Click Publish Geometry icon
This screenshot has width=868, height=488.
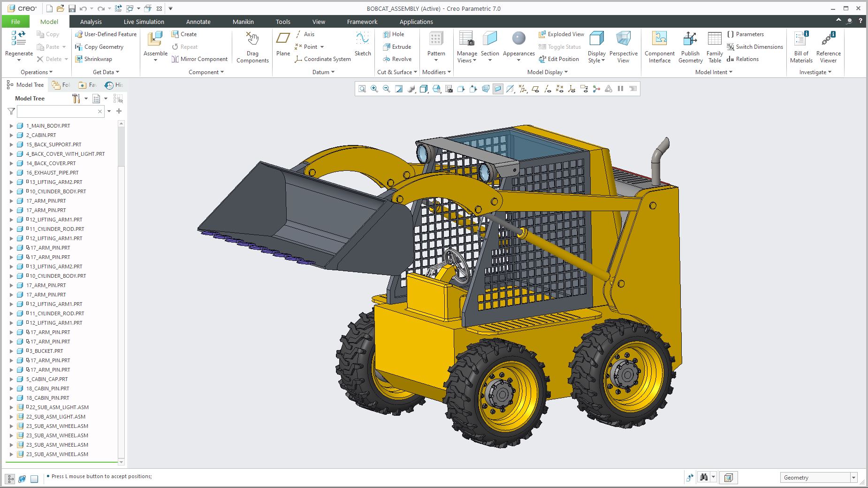(x=690, y=39)
